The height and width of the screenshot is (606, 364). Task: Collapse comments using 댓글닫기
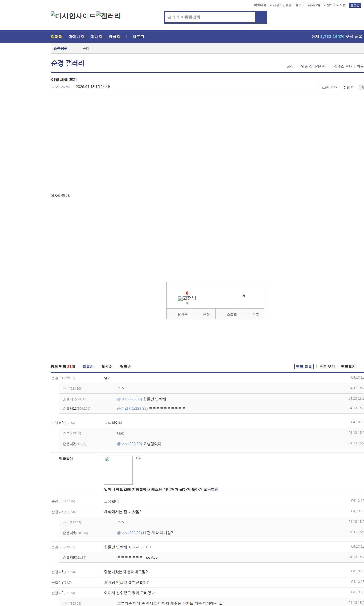pos(348,367)
